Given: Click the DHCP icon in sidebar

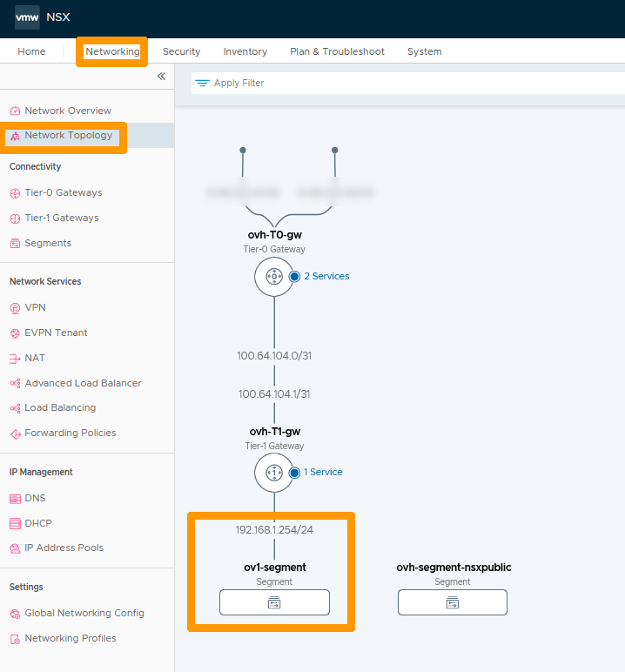Looking at the screenshot, I should [x=16, y=524].
